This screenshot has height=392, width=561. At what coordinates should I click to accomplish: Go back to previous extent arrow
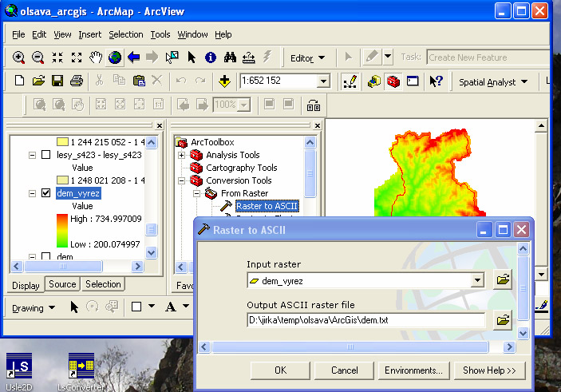point(134,57)
